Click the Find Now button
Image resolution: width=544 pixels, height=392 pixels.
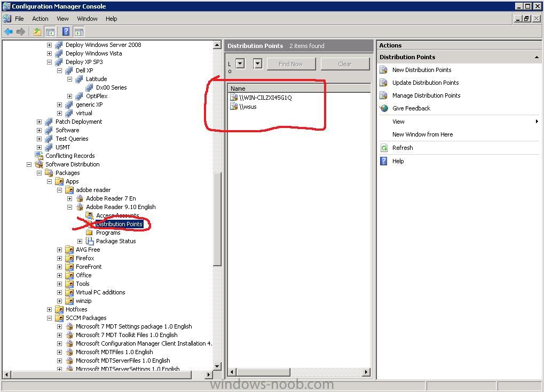click(291, 64)
